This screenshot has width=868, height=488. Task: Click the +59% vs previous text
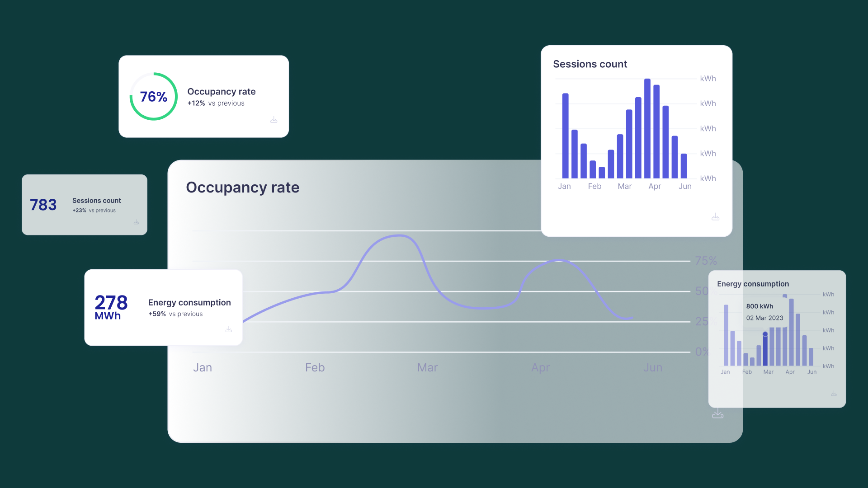(175, 314)
